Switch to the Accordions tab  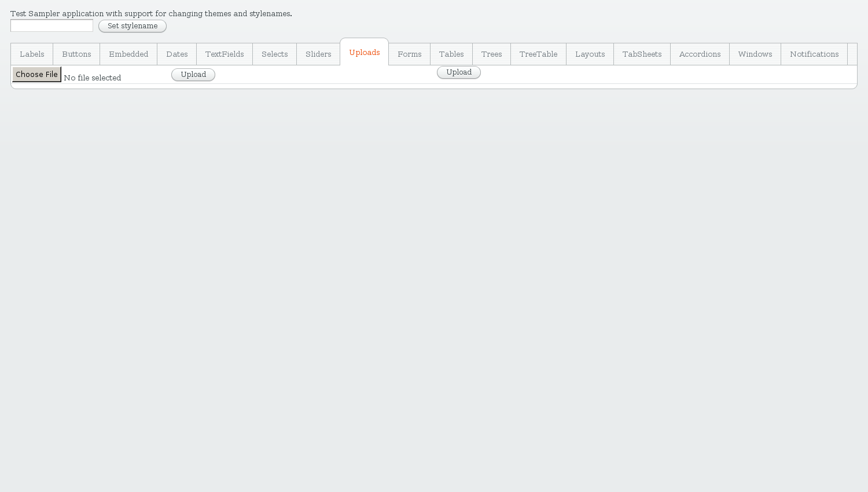coord(700,54)
